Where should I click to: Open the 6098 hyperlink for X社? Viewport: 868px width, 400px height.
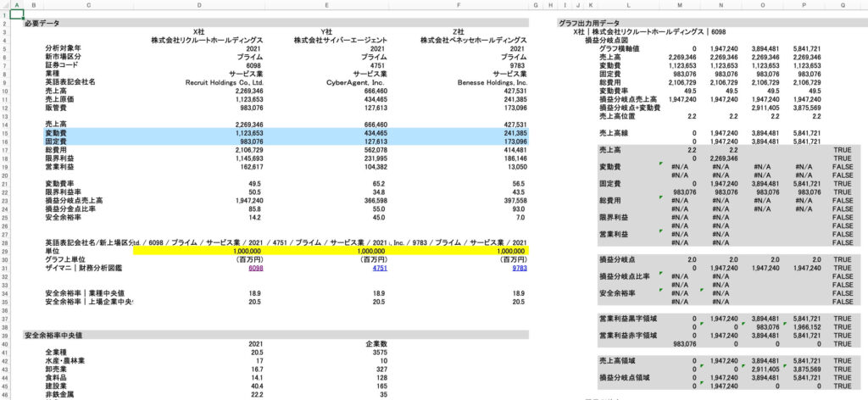253,267
